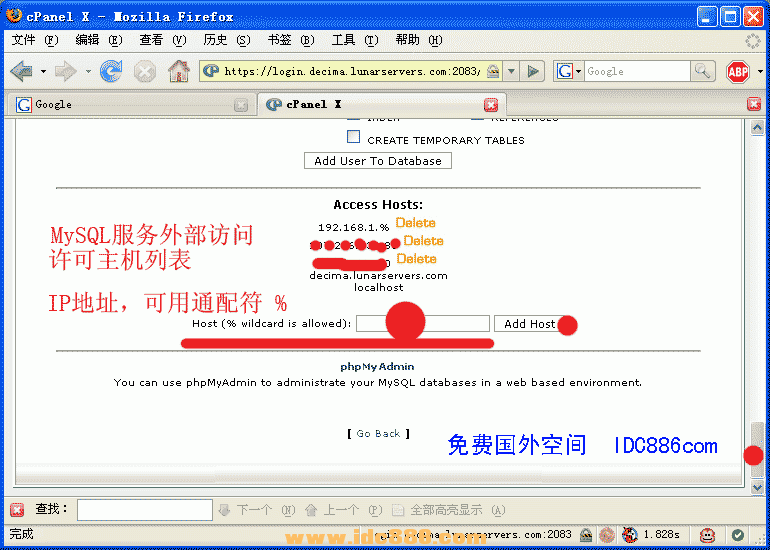Click the Back navigation arrow
The image size is (770, 550).
pos(20,71)
